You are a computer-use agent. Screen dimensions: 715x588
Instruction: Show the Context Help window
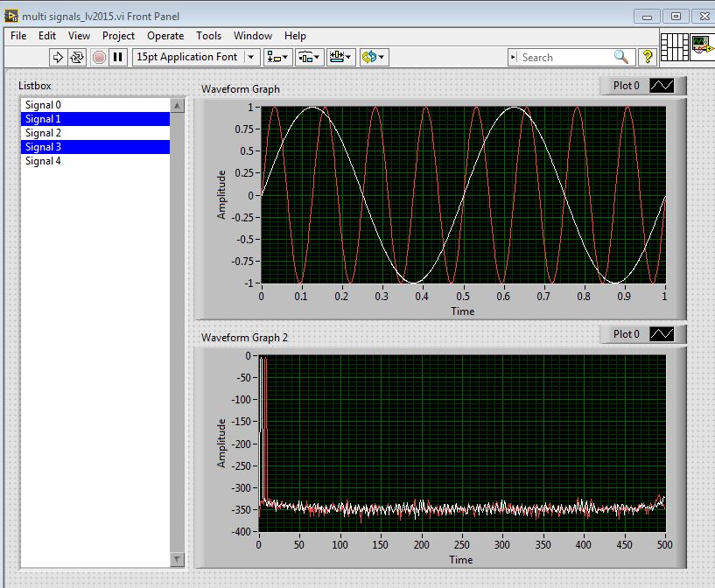(x=647, y=57)
